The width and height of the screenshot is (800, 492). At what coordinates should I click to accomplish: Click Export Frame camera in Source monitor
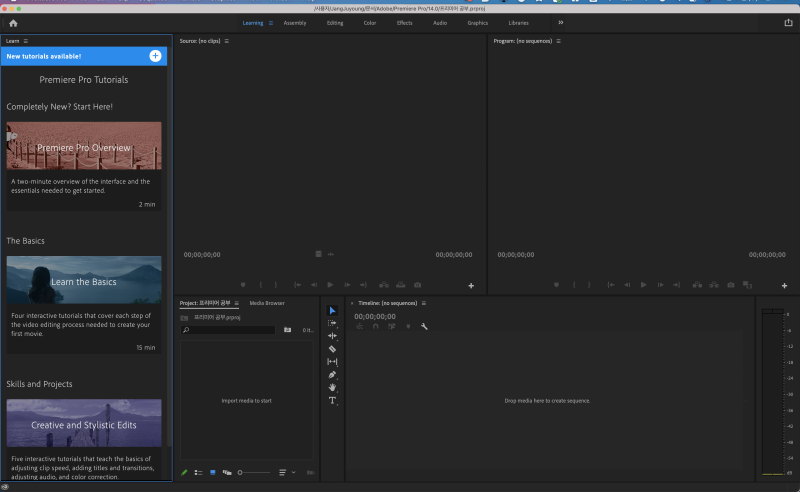pyautogui.click(x=417, y=285)
